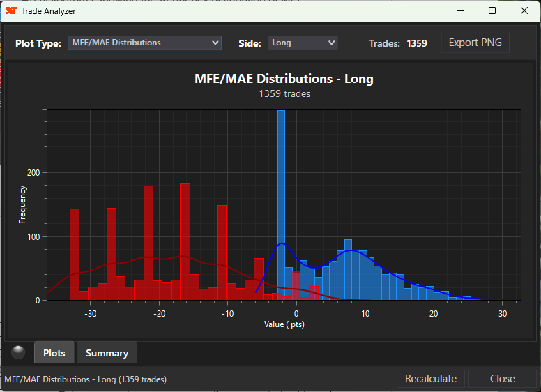Image resolution: width=541 pixels, height=392 pixels.
Task: Click the chart title MFE/MAE Distributions - Long
Action: pos(284,79)
